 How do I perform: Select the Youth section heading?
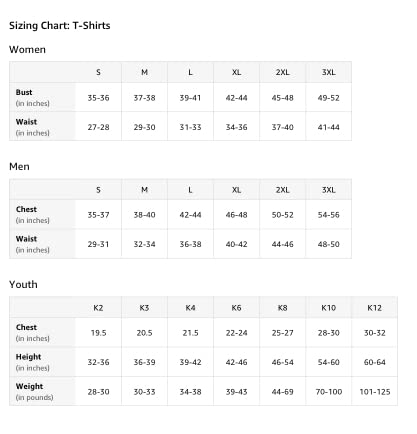click(x=23, y=285)
